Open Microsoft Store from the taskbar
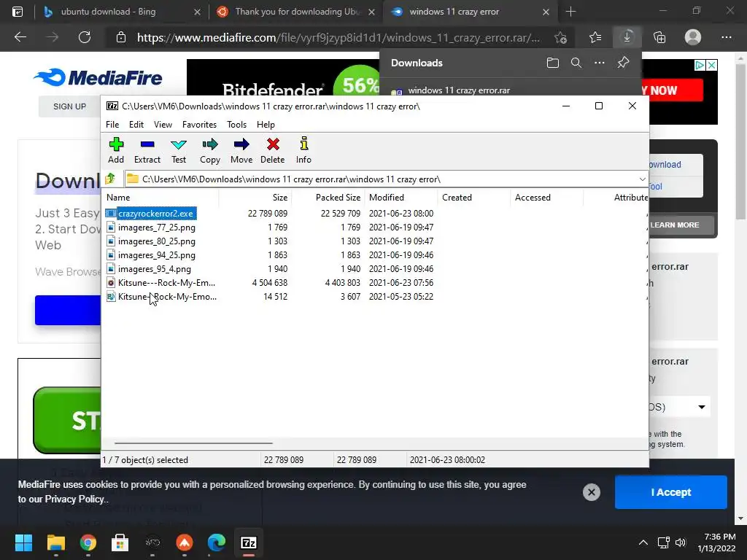The height and width of the screenshot is (560, 747). pyautogui.click(x=120, y=542)
